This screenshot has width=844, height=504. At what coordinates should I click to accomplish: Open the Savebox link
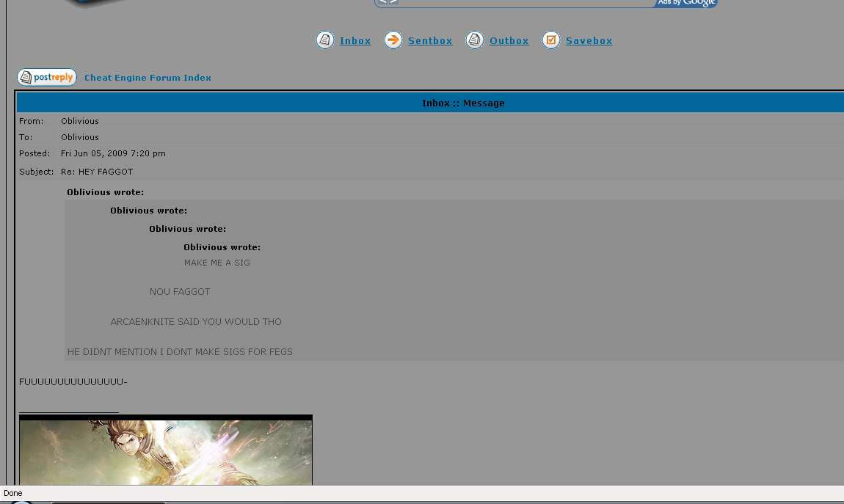[x=589, y=41]
